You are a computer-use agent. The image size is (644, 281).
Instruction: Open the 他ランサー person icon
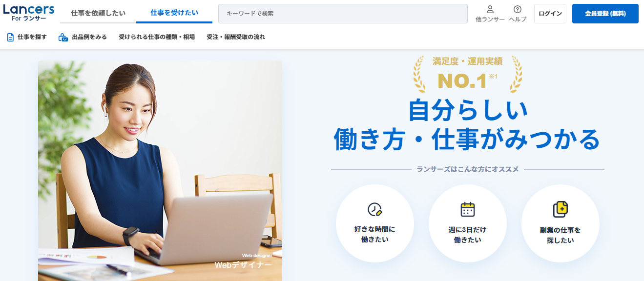(490, 9)
